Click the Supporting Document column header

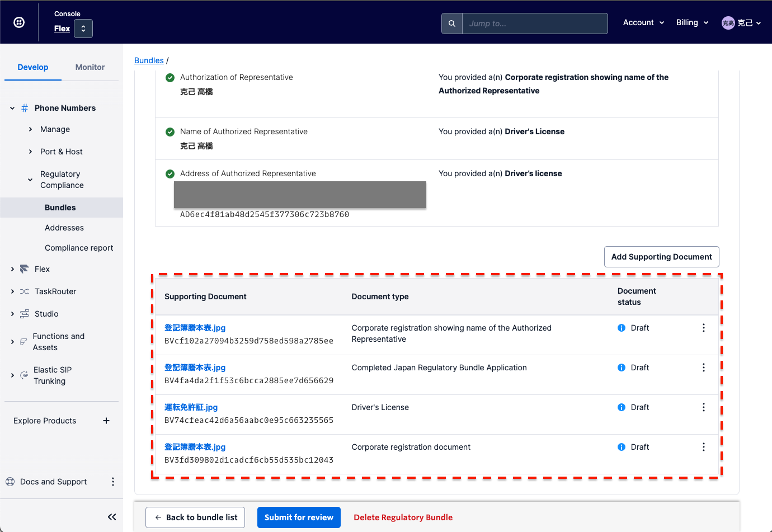(205, 296)
